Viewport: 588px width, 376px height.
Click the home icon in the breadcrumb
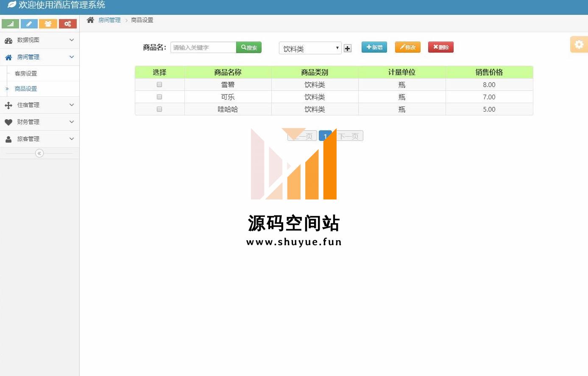click(90, 20)
